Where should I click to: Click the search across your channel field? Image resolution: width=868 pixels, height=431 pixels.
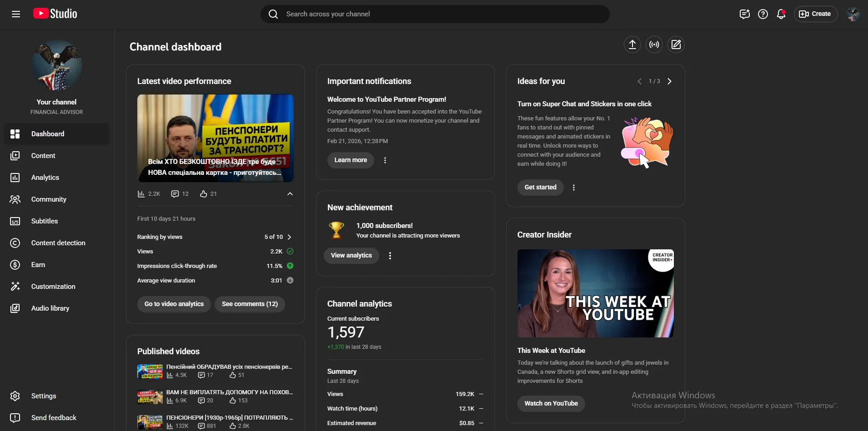435,14
